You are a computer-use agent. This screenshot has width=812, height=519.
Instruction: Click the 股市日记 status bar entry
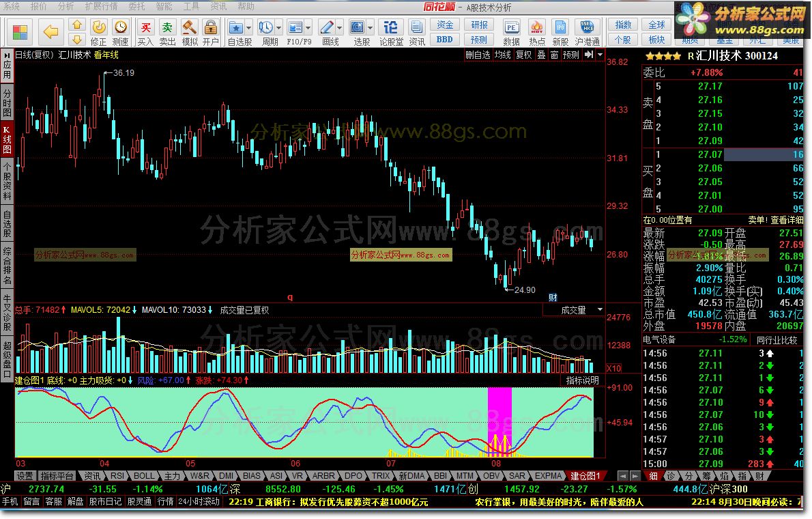(105, 501)
